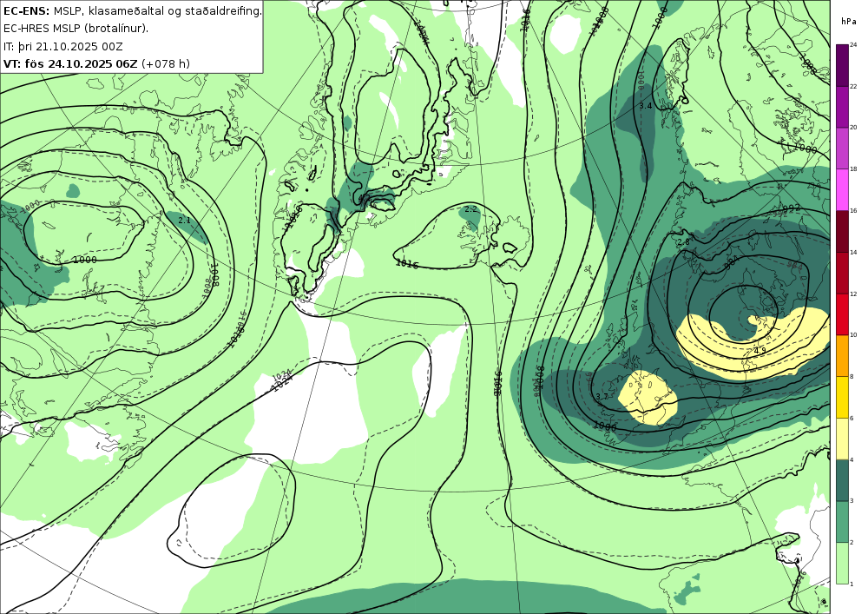Click the '(+078 h)' forecast lead text
This screenshot has height=614, width=868.
point(166,63)
